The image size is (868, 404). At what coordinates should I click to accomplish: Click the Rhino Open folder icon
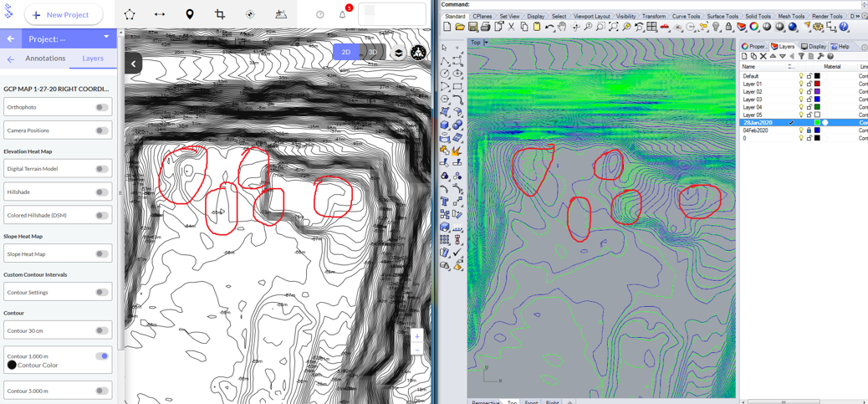click(x=460, y=26)
